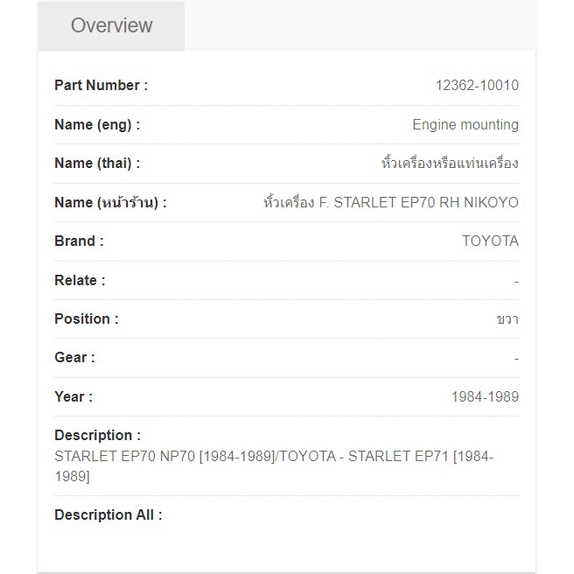Click the Description All label

point(108,515)
